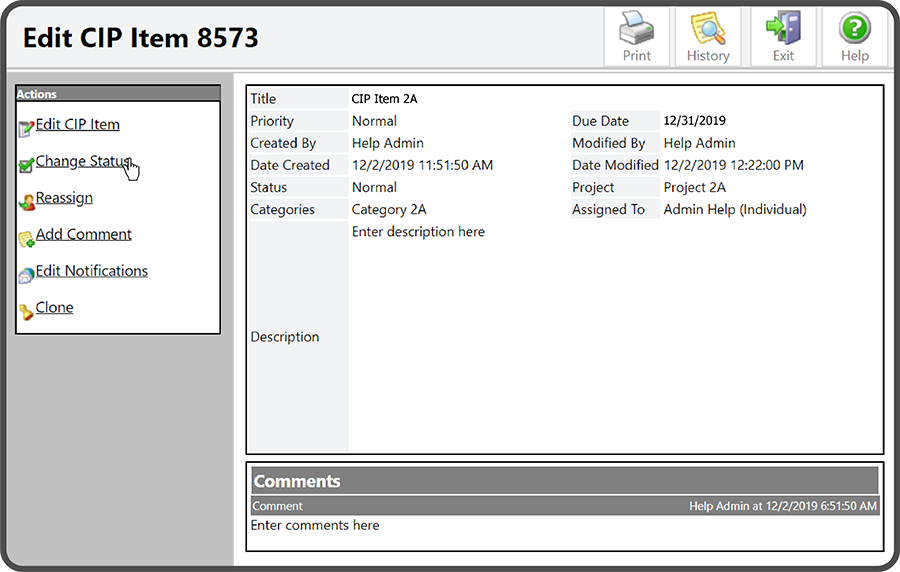
Task: Click the Reassign person icon
Action: click(x=26, y=202)
